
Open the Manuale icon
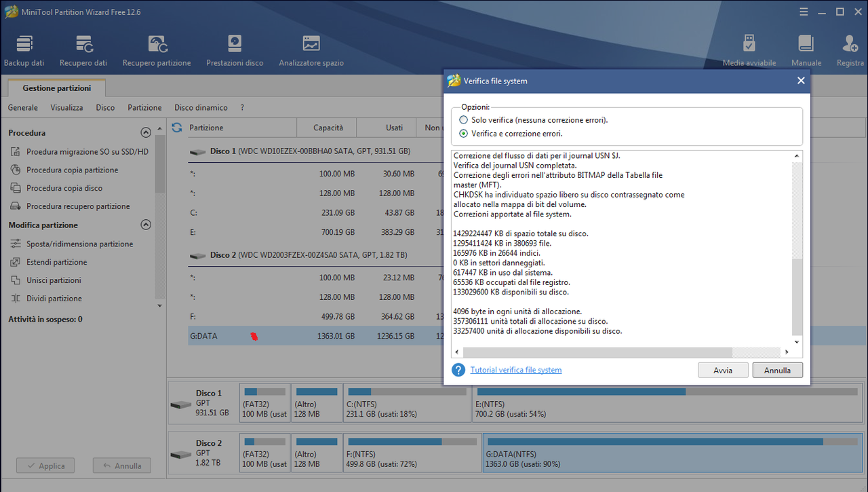[806, 51]
